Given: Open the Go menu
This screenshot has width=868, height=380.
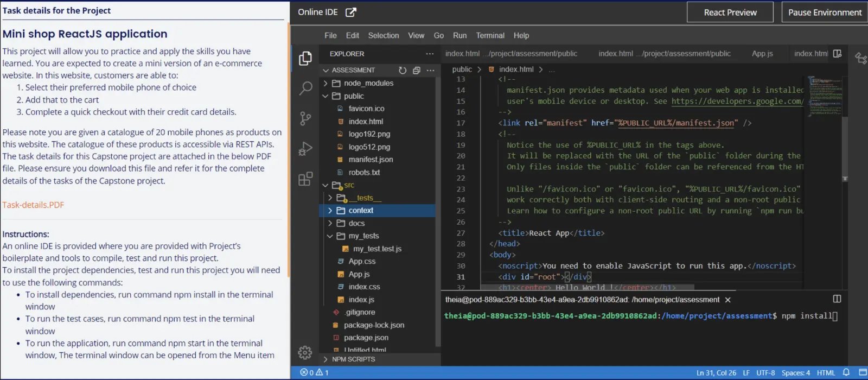Looking at the screenshot, I should coord(439,35).
